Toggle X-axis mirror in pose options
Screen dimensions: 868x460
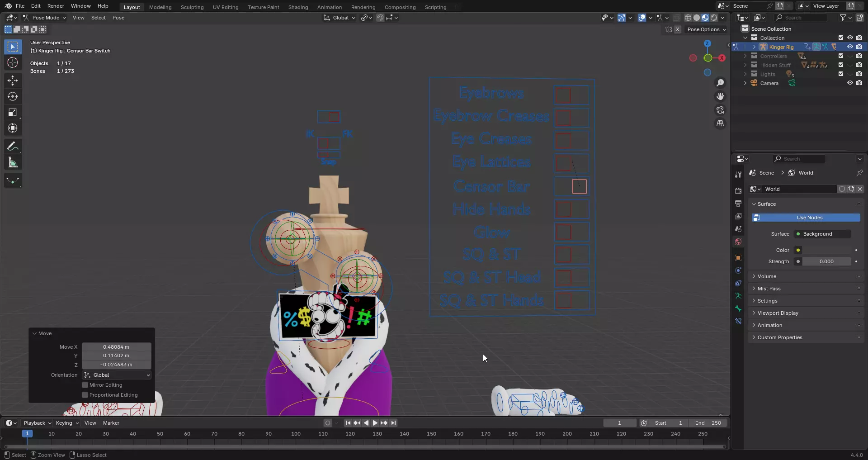coord(677,29)
